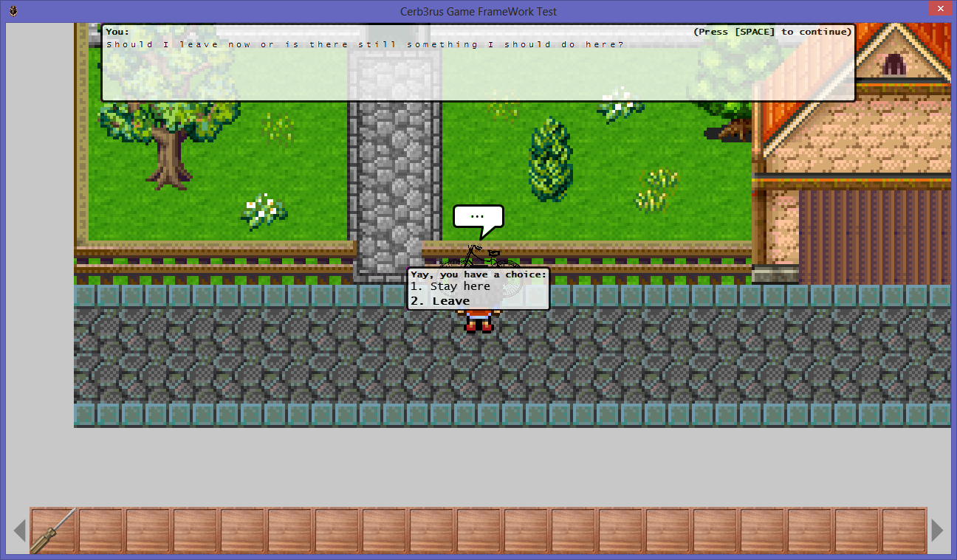Choose the "1. Stay here" option

[x=449, y=286]
